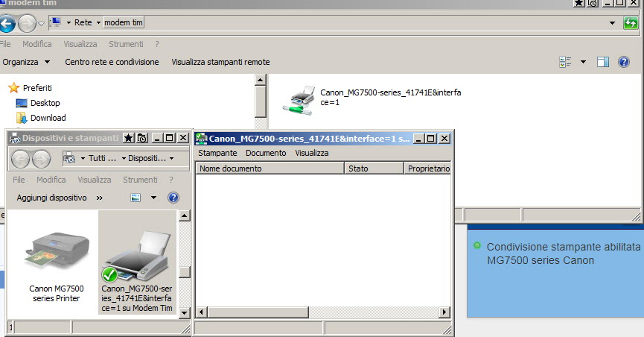Click Dispositivi list scroll up arrow
Viewport: 644px width, 337px height.
[x=185, y=215]
